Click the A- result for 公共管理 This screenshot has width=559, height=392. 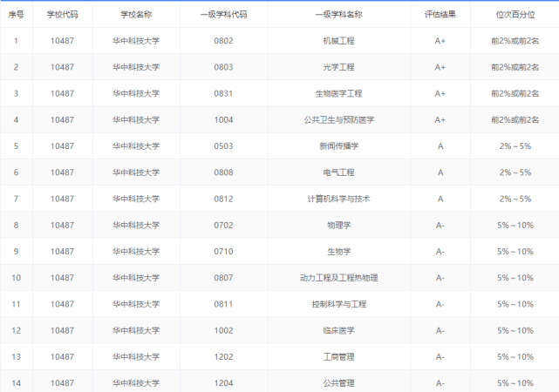tap(440, 383)
